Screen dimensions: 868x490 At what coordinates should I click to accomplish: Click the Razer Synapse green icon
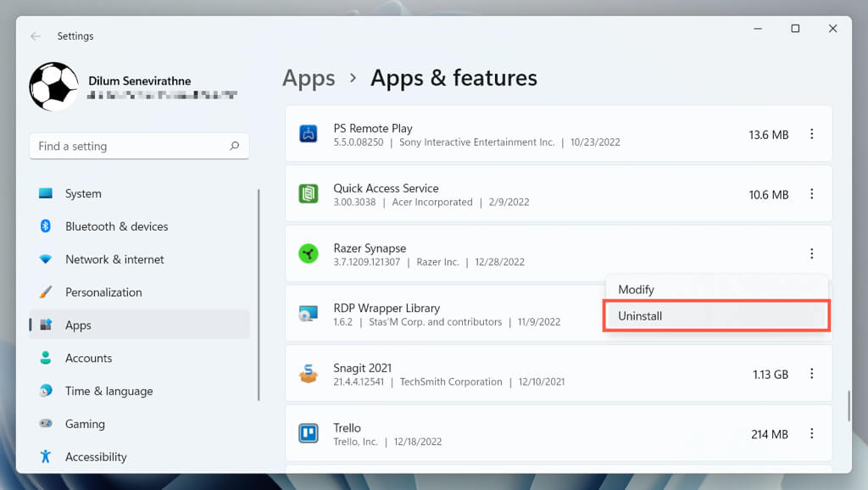(308, 253)
